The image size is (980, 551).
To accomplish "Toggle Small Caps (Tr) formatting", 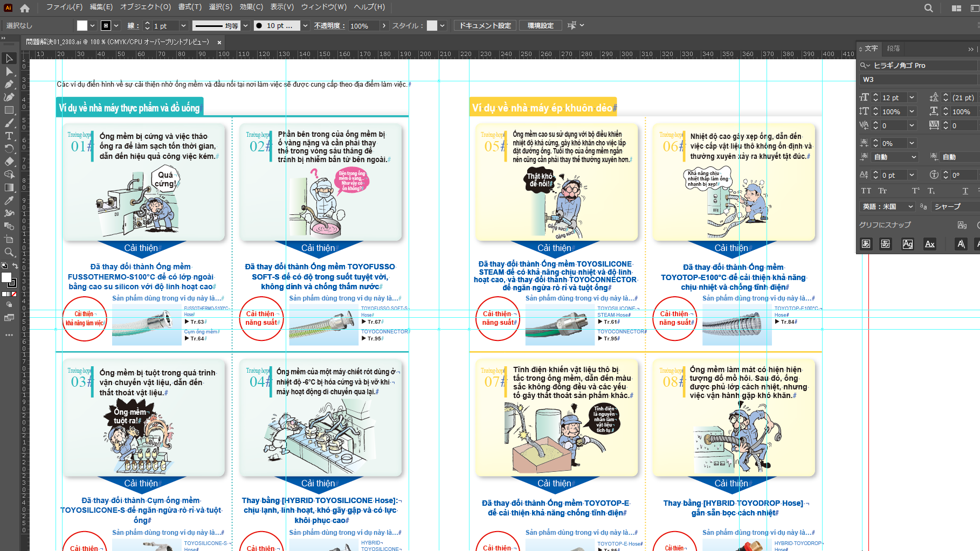I will pyautogui.click(x=882, y=191).
